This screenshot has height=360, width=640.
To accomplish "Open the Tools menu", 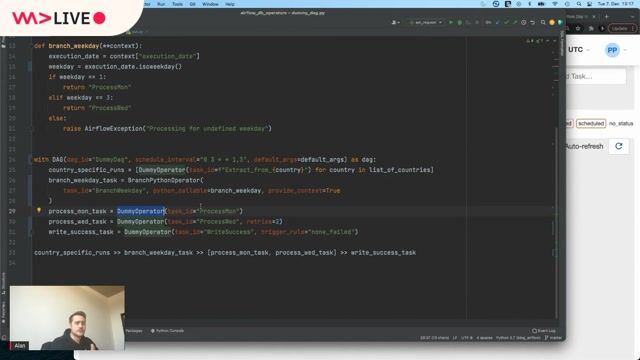I will [x=178, y=4].
